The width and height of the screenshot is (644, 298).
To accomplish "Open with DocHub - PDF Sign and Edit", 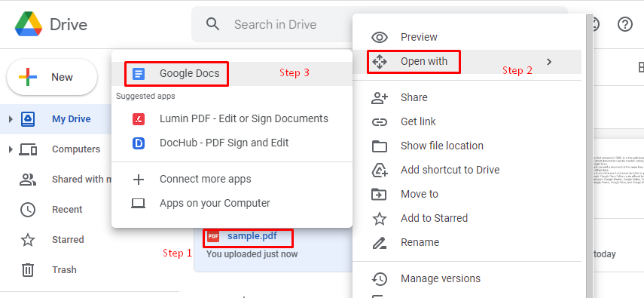I will coord(232,143).
